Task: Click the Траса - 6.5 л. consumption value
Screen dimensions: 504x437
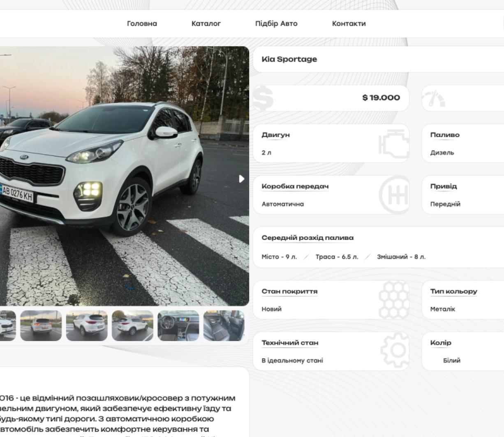Action: [337, 256]
